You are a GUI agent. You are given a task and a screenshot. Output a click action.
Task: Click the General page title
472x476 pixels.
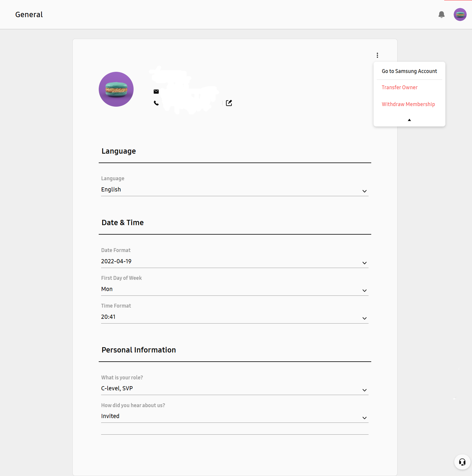pos(29,14)
